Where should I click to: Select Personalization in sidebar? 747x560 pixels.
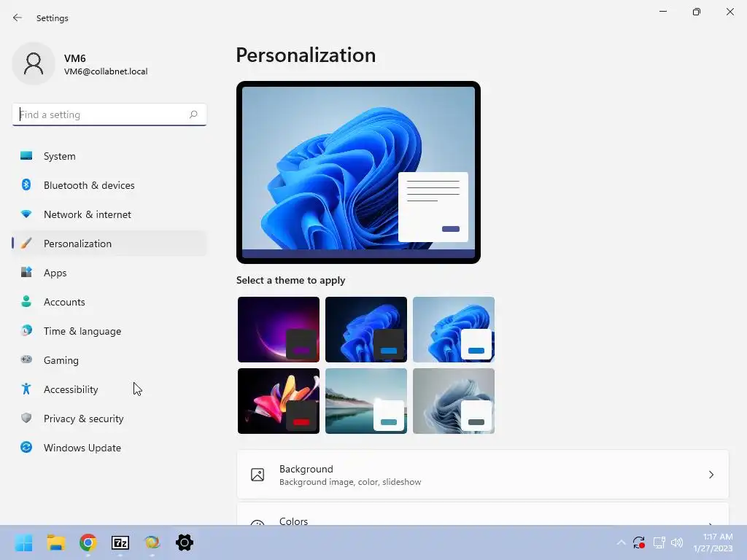109,244
